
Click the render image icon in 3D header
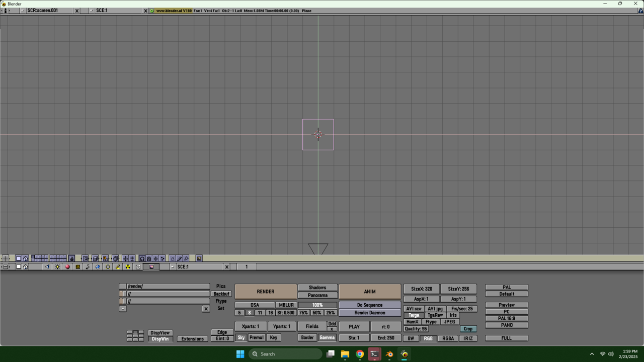tap(199, 258)
